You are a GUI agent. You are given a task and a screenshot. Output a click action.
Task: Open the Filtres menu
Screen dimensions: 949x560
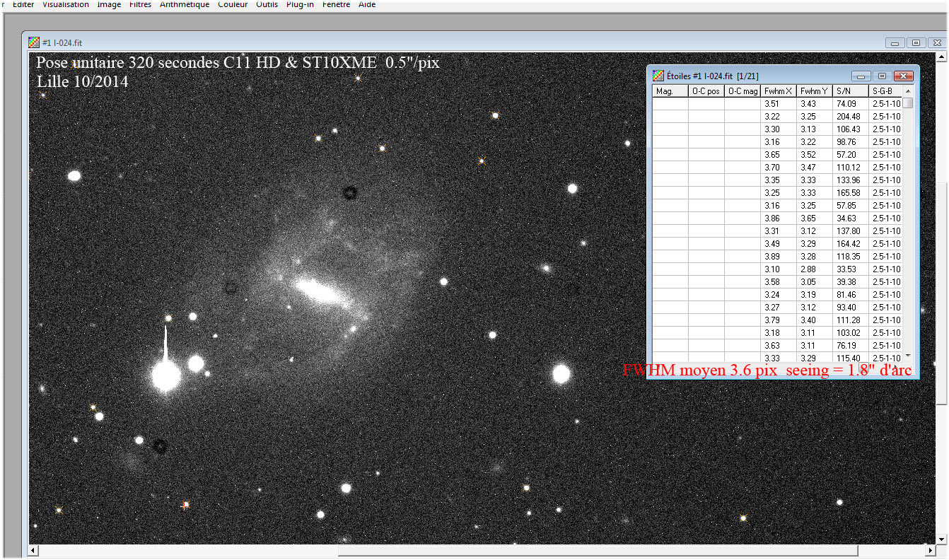[140, 4]
